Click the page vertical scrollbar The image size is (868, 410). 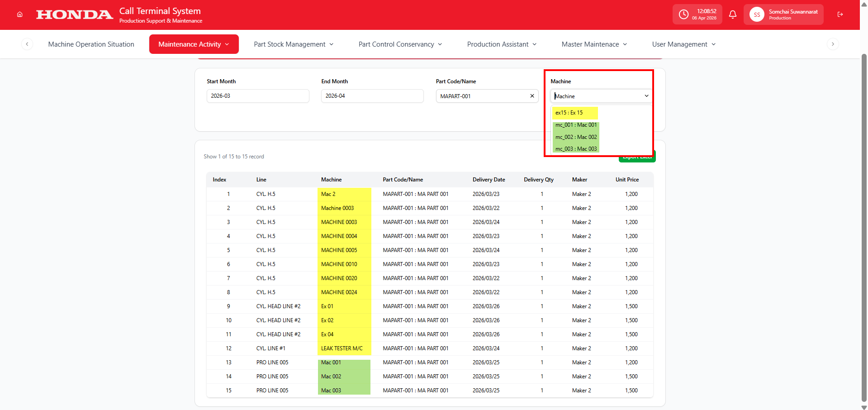click(864, 226)
